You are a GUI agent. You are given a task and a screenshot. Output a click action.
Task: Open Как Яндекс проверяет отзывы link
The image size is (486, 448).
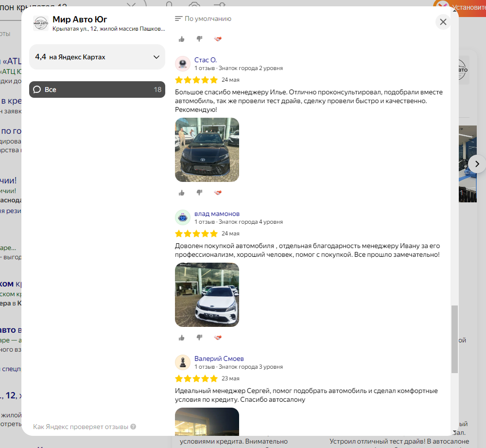click(x=81, y=427)
